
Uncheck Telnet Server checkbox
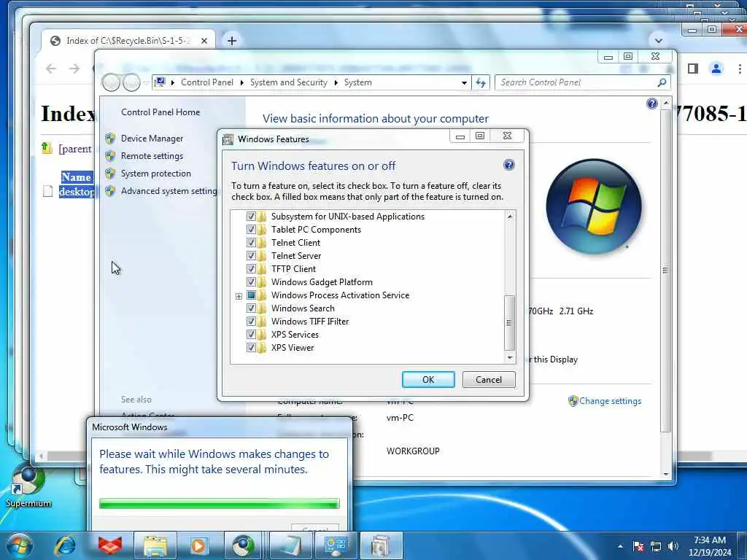tap(251, 256)
